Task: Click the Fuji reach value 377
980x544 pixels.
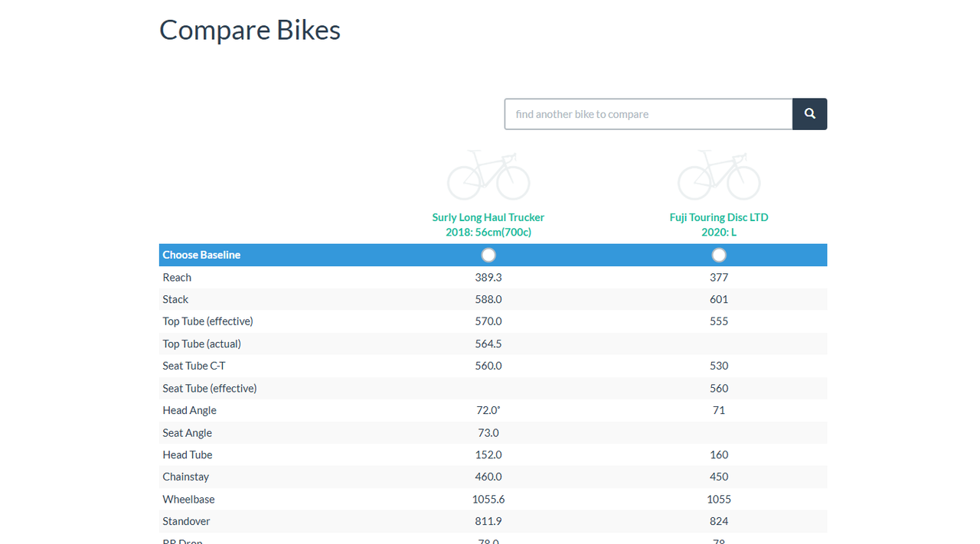Action: click(719, 277)
